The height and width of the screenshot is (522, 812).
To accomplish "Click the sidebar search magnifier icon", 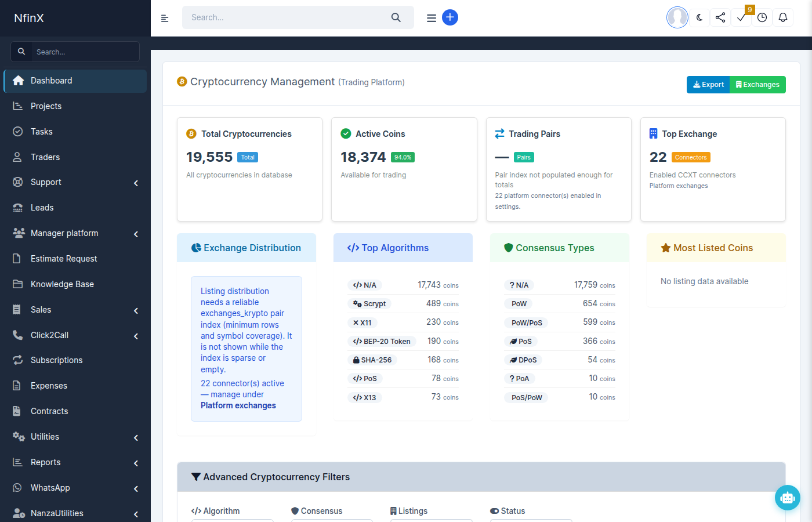I will pos(21,52).
